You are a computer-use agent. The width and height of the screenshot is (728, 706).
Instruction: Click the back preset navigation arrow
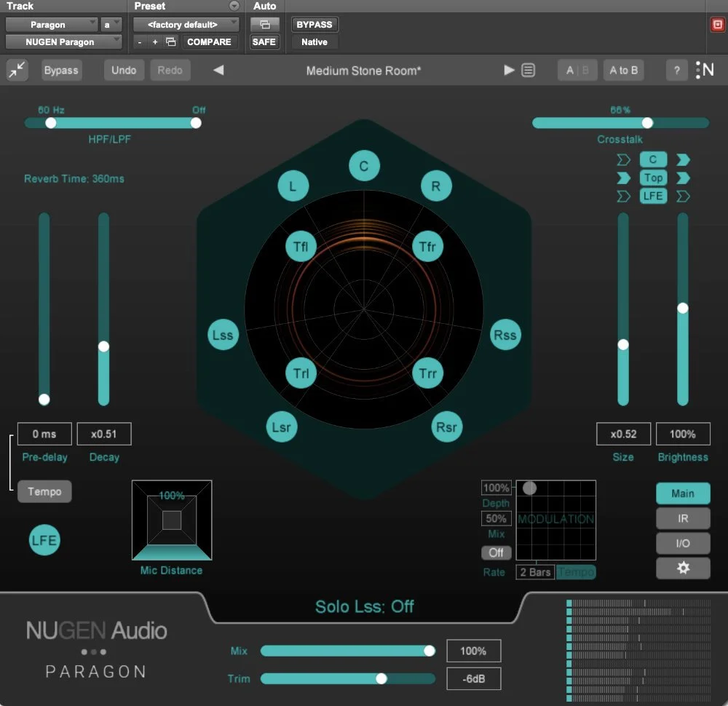coord(218,70)
